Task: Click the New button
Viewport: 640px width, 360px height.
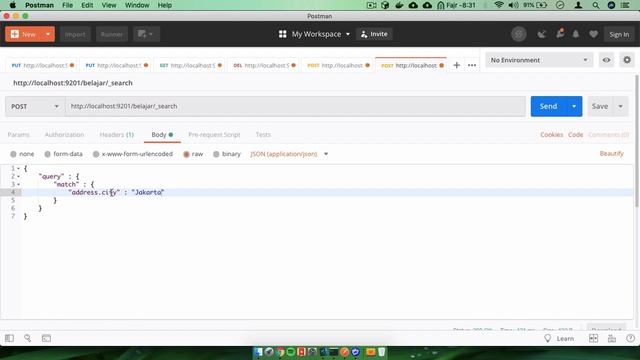Action: 24,34
